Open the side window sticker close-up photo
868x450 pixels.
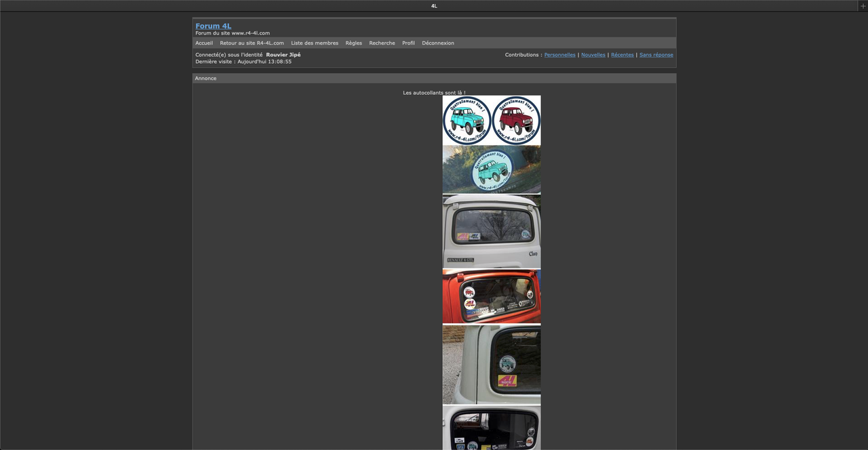tap(492, 365)
